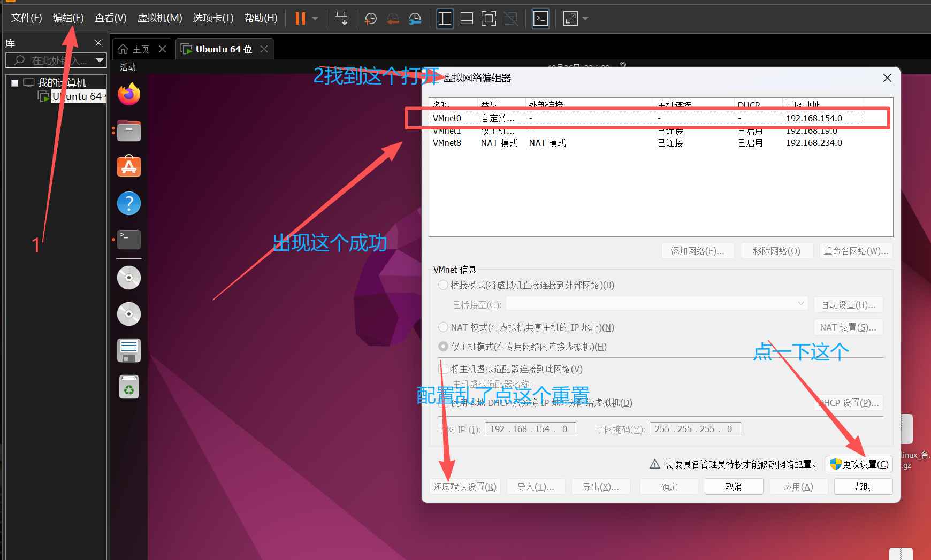Revert the VM to its previous snapshot
Image resolution: width=931 pixels, height=560 pixels.
pyautogui.click(x=393, y=19)
